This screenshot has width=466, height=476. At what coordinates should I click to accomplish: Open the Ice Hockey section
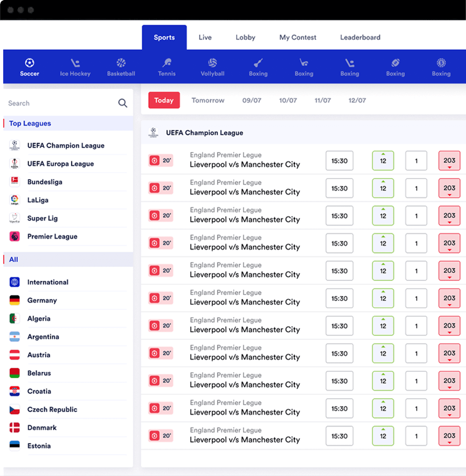pyautogui.click(x=75, y=66)
